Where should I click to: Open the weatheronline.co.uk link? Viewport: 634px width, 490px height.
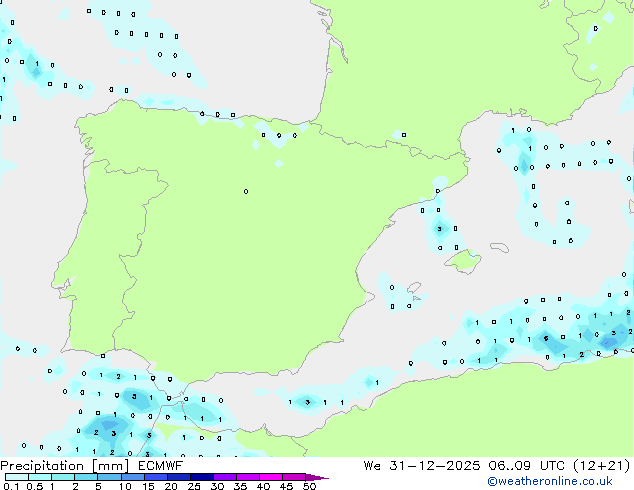click(550, 481)
